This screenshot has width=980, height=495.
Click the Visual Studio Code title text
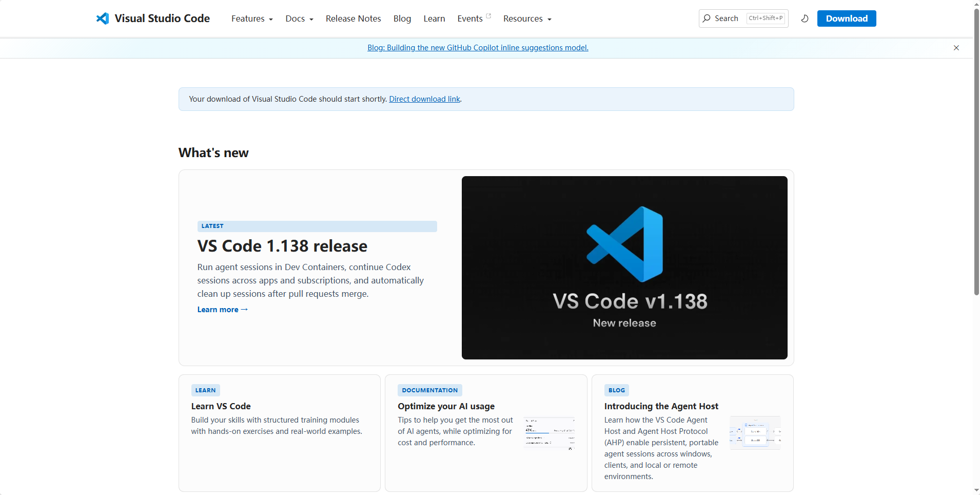(162, 18)
